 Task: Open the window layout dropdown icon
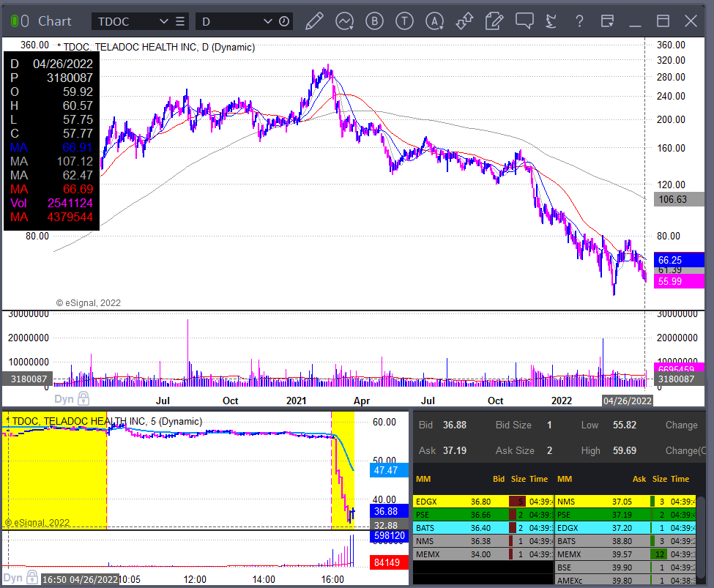point(607,21)
